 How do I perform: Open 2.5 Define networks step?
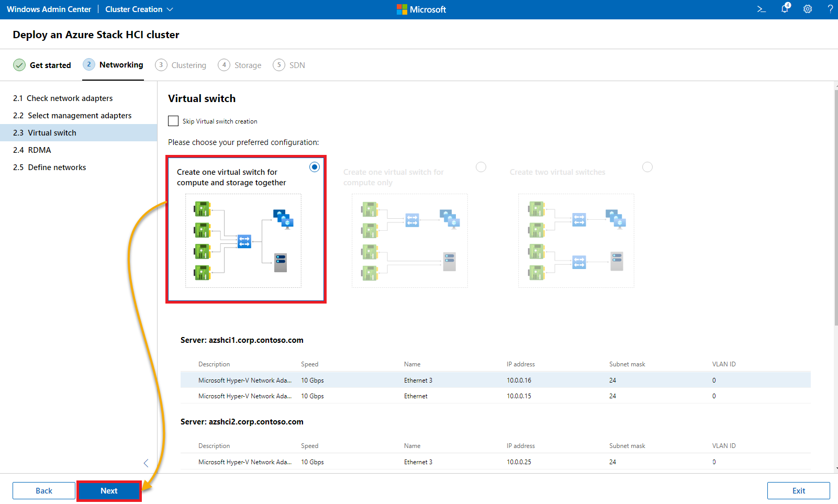pos(79,167)
